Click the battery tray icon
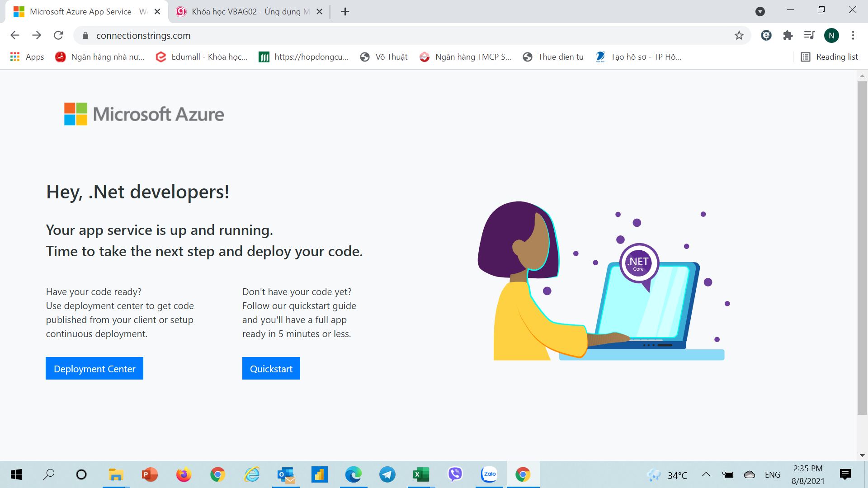 (x=727, y=474)
